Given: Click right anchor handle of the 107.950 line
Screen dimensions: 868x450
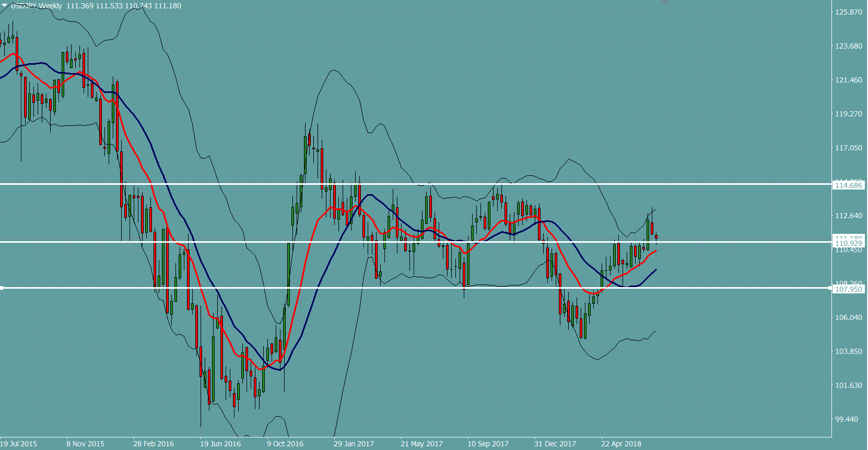Looking at the screenshot, I should pos(830,288).
